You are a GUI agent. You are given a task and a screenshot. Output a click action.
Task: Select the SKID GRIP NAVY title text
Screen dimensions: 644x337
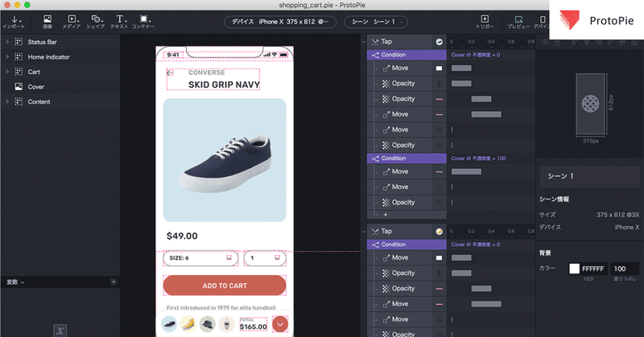point(224,84)
